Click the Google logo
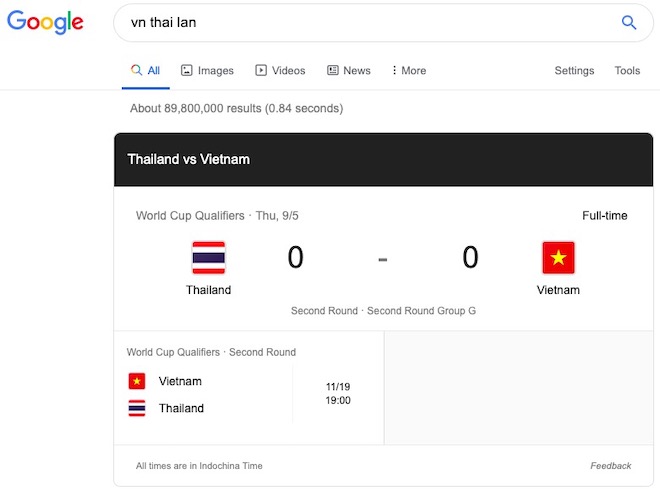Viewport: 660px width, 491px height. pos(45,22)
